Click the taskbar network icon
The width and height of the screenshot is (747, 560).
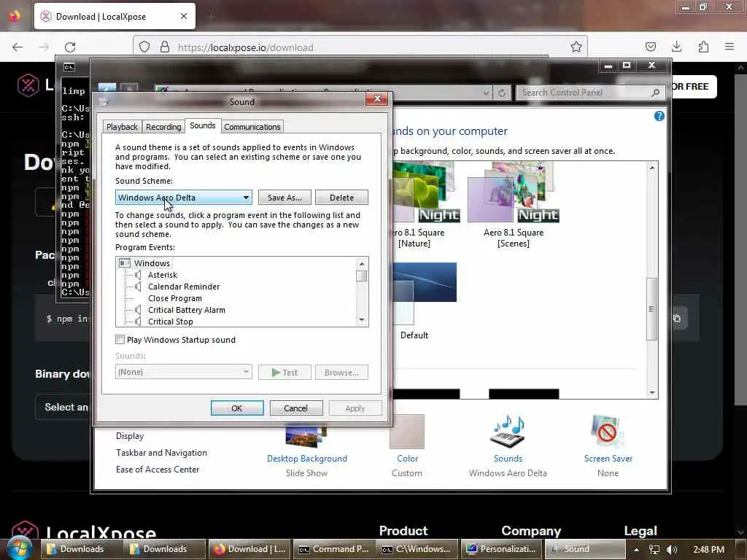[x=654, y=550]
